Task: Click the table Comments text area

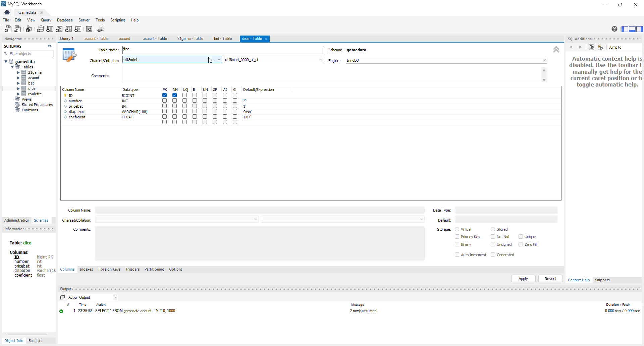Action: click(332, 75)
